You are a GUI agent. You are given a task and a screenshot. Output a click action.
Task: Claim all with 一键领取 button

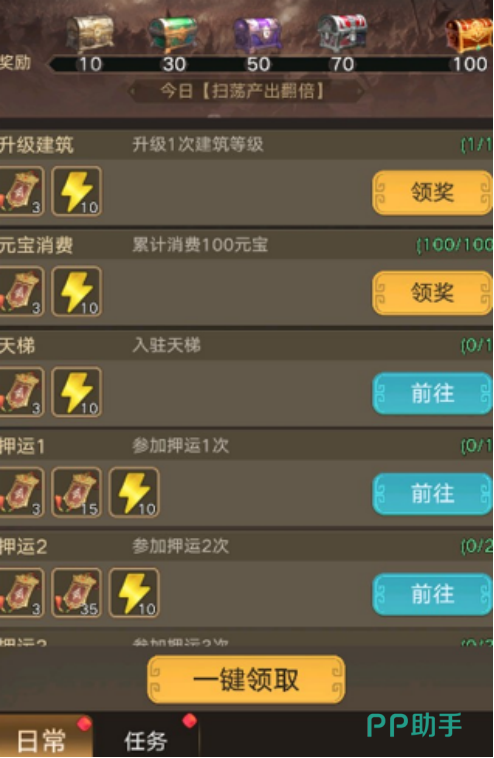[246, 679]
